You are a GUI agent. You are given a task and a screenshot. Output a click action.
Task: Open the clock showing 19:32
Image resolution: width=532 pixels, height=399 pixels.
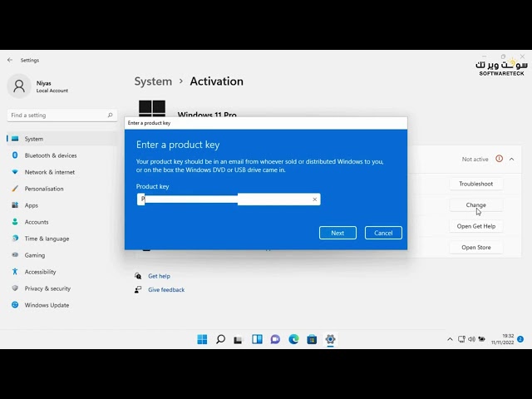pyautogui.click(x=502, y=339)
